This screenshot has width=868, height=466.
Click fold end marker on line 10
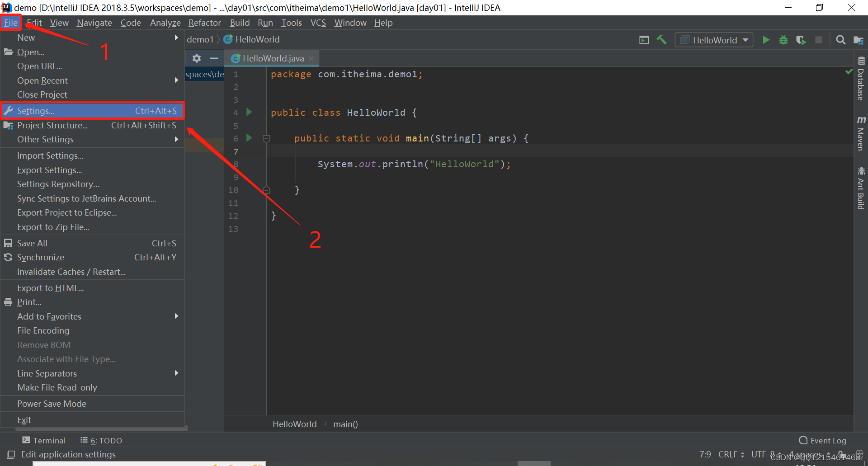pos(266,190)
